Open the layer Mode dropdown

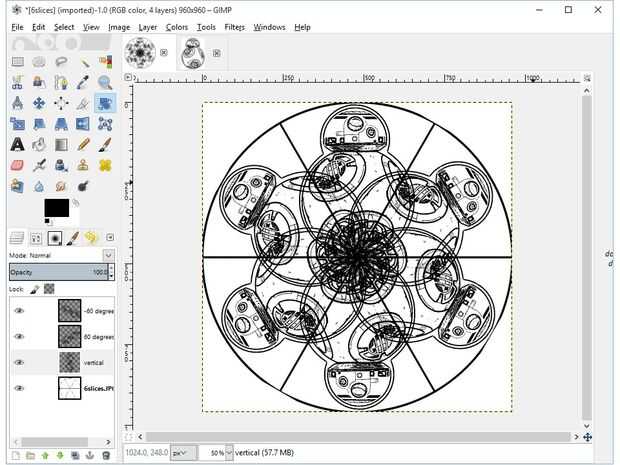tap(108, 255)
